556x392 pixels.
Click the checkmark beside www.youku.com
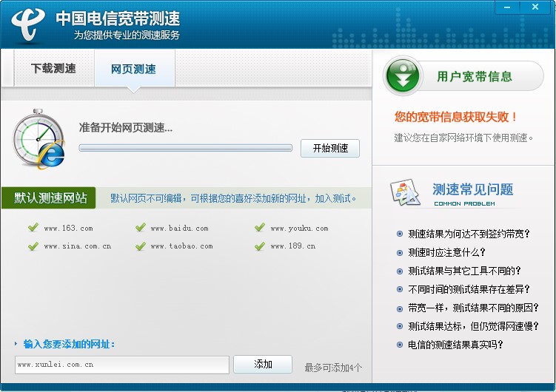pos(260,227)
